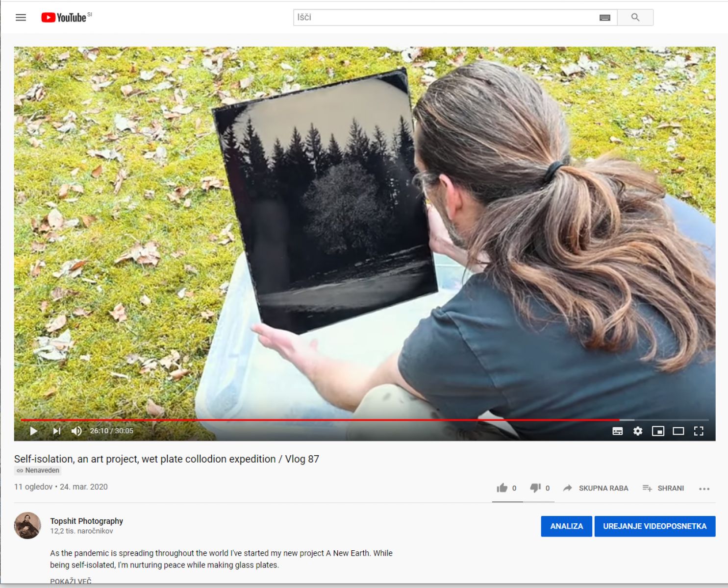Save video with SHRANI

point(663,488)
